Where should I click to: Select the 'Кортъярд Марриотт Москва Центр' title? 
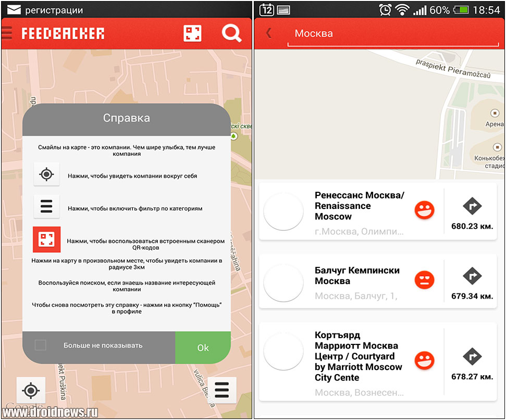[359, 356]
